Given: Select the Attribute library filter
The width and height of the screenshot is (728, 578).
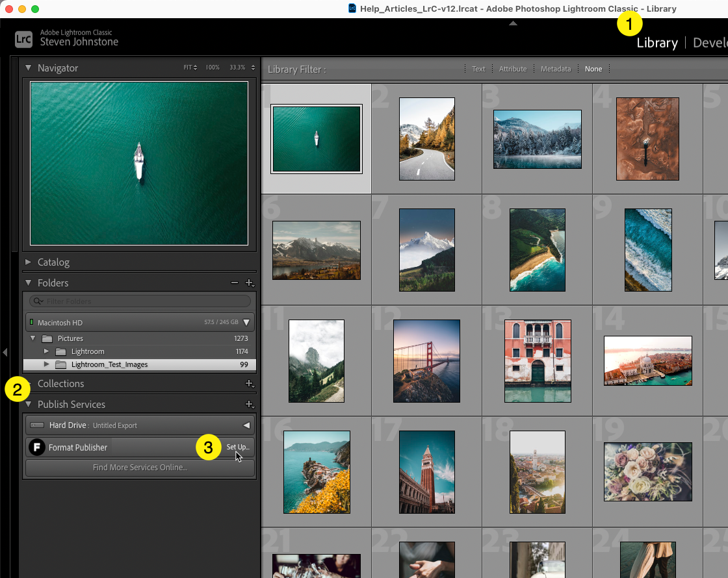Looking at the screenshot, I should click(x=513, y=69).
